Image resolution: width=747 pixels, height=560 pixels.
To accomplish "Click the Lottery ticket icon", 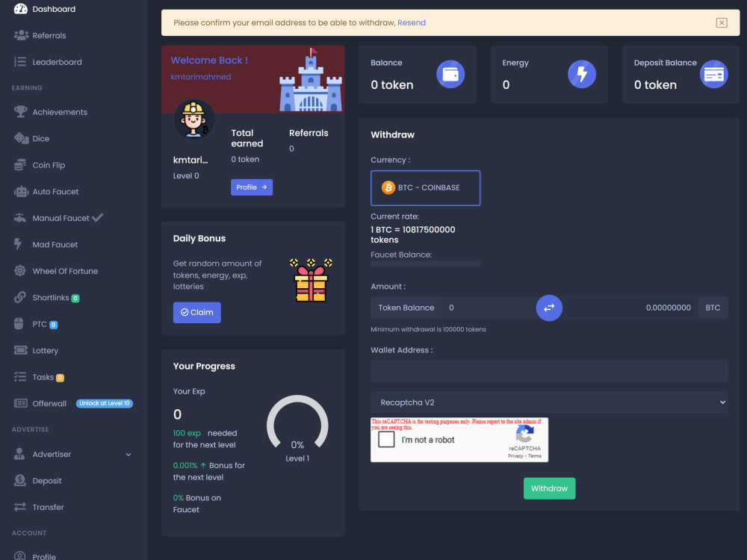I will click(x=20, y=350).
